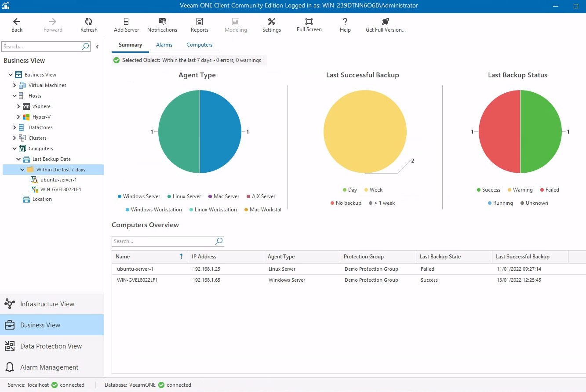Click the WIN-GVEL8022LF1 Windows agent icon
Image resolution: width=586 pixels, height=392 pixels.
point(34,189)
